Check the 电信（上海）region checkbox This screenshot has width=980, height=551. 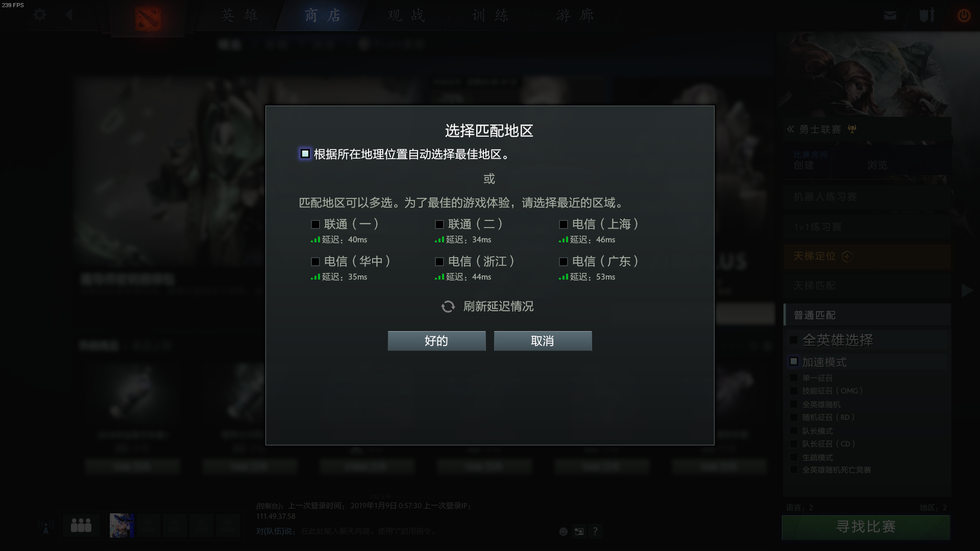pyautogui.click(x=563, y=224)
